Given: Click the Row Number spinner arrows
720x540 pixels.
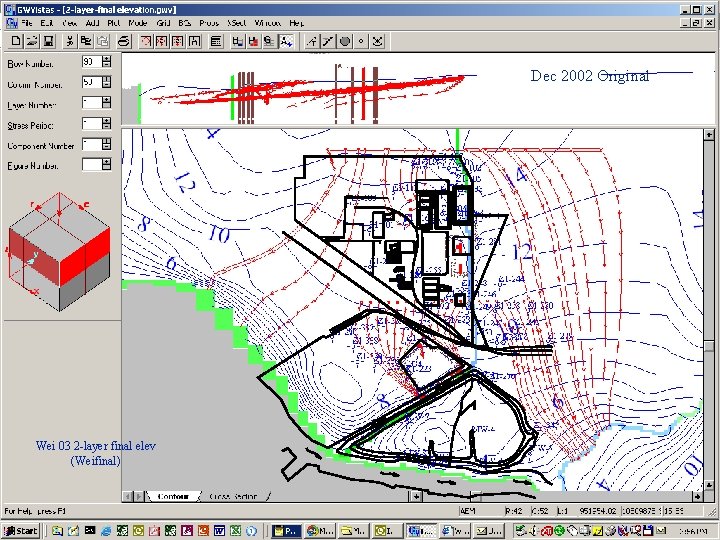Looking at the screenshot, I should tap(107, 62).
